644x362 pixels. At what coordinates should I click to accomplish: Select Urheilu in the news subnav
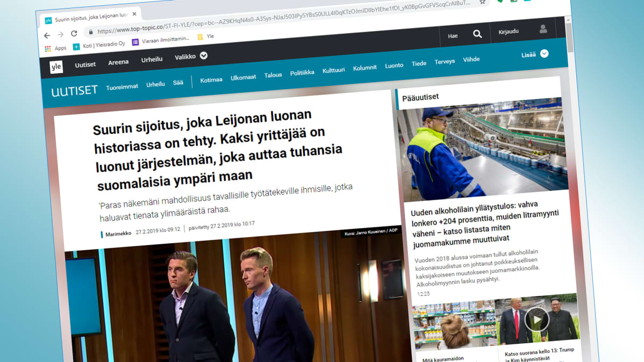tap(155, 84)
